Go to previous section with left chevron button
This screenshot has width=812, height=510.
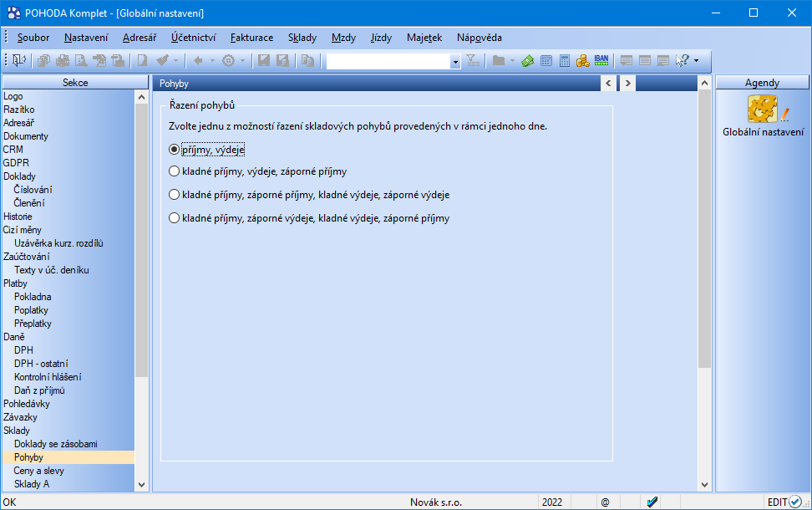(608, 83)
